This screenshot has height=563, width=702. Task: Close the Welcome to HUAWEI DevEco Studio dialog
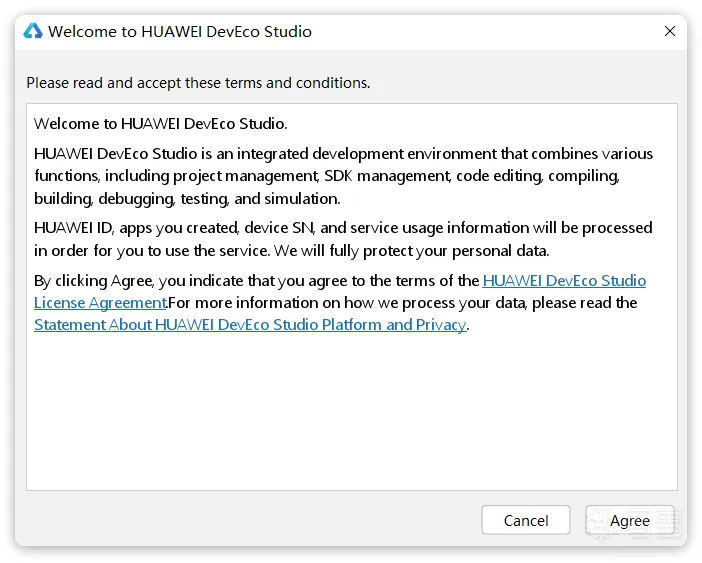click(x=670, y=31)
